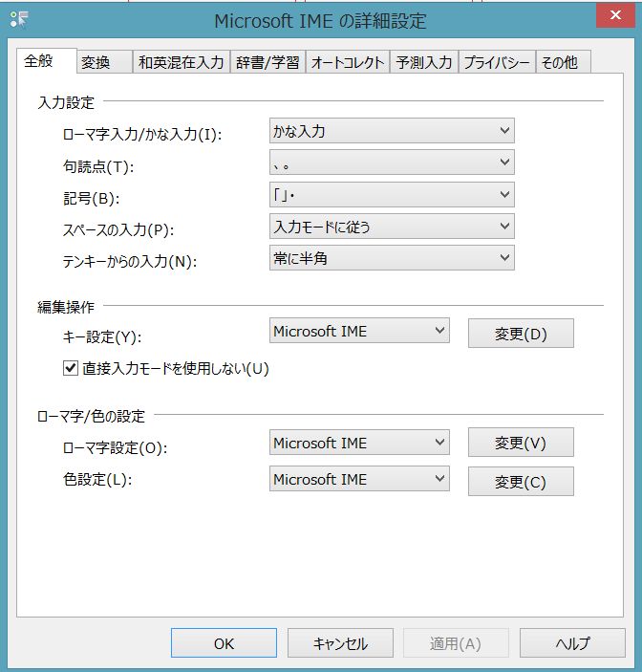This screenshot has height=672, width=642.
Task: Switch to the 変換 tab
Action: tap(105, 62)
